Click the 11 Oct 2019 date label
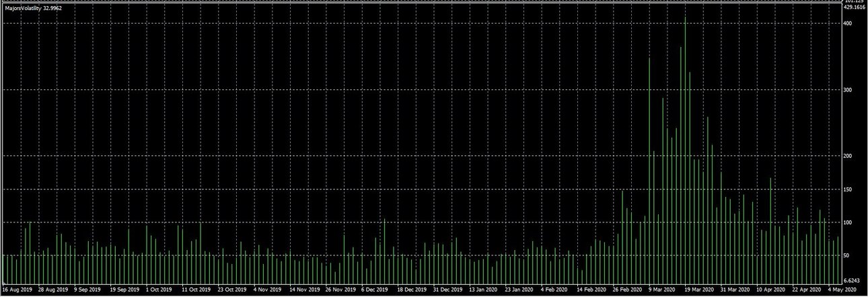Viewport: 868px width, 297px height. click(x=196, y=290)
